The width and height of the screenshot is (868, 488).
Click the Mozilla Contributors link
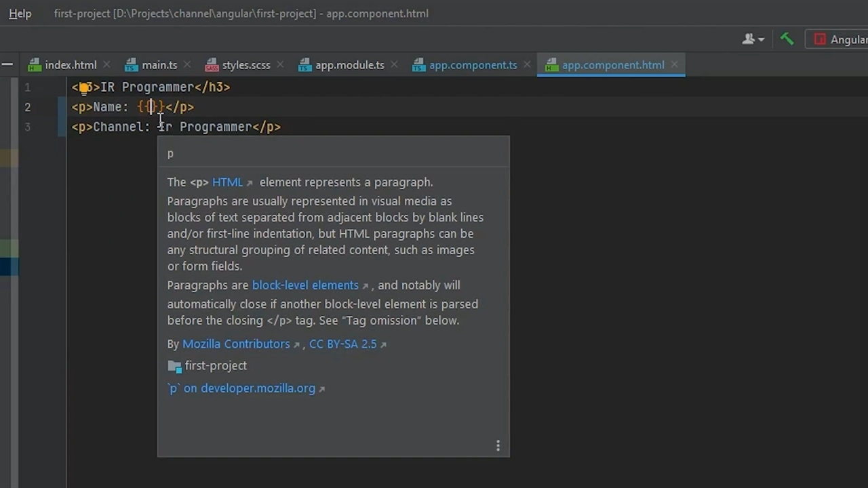click(236, 344)
